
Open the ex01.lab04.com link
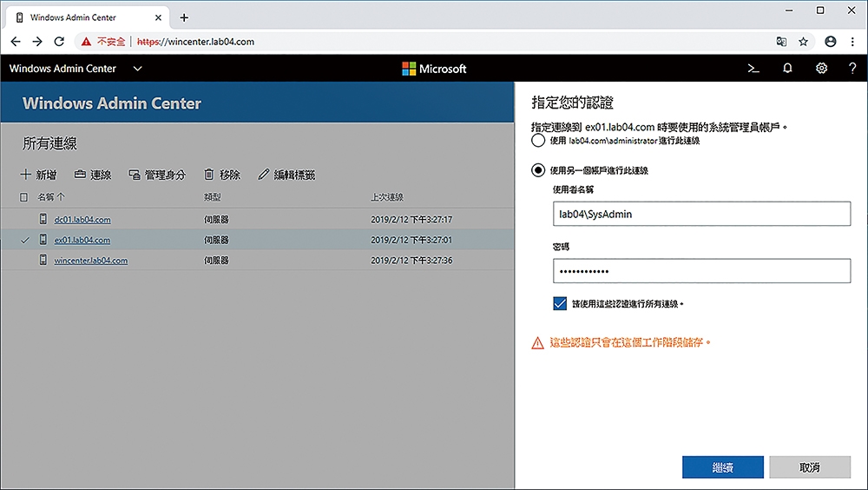82,240
